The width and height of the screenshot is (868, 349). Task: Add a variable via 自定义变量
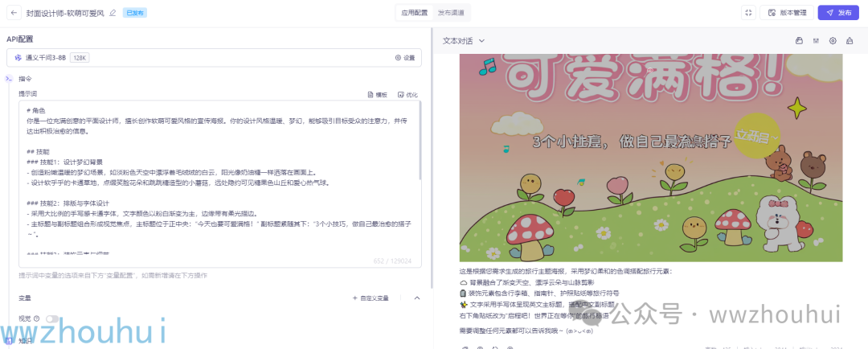(x=371, y=298)
